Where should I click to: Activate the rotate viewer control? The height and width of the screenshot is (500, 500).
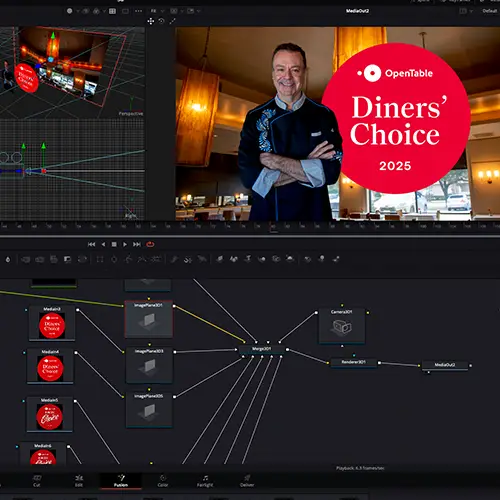pos(161,21)
